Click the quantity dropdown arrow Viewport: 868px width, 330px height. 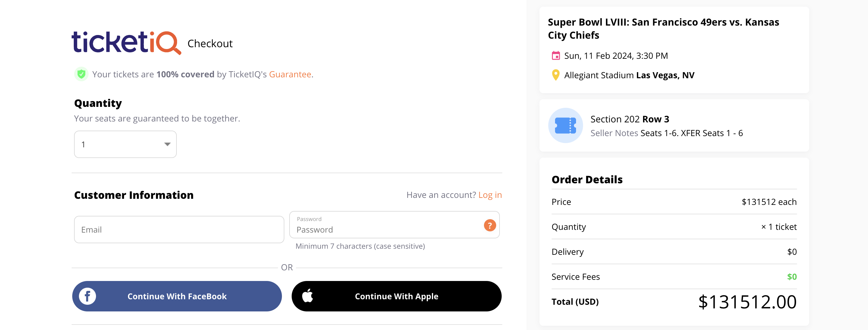[x=167, y=145]
